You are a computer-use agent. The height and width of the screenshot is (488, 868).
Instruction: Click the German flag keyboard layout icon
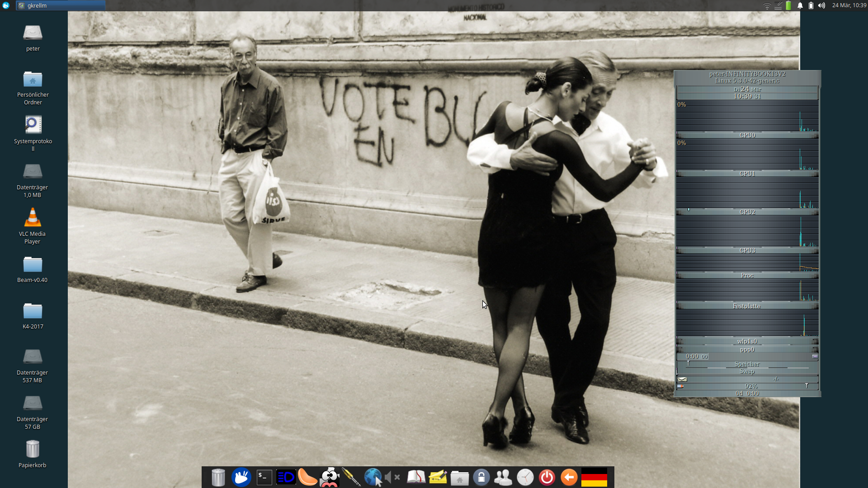click(x=594, y=477)
